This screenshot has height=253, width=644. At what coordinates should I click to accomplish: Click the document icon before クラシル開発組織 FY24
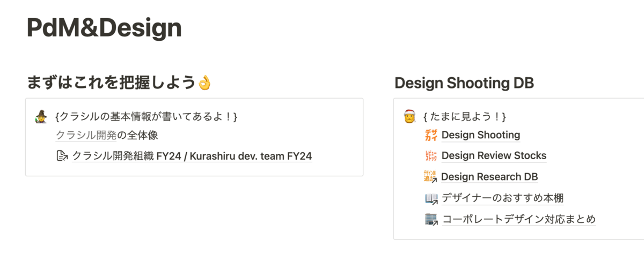62,156
